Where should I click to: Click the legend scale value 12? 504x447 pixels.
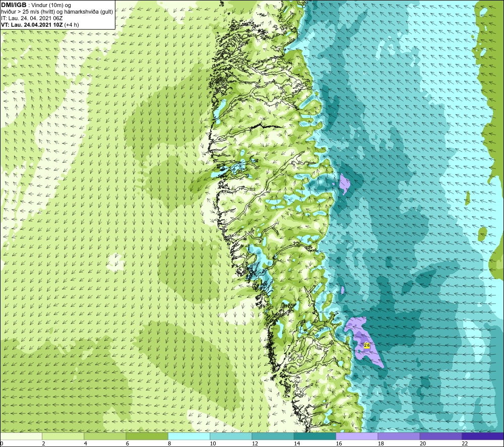[x=255, y=443]
